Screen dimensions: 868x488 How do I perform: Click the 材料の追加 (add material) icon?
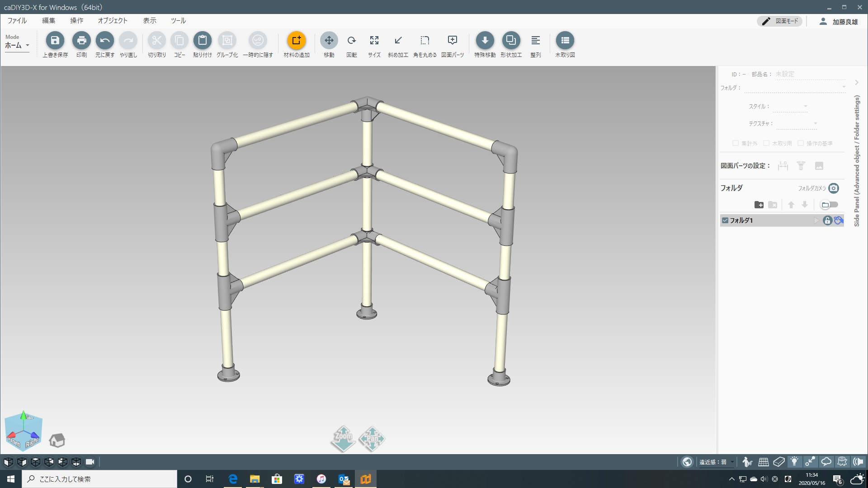[296, 41]
